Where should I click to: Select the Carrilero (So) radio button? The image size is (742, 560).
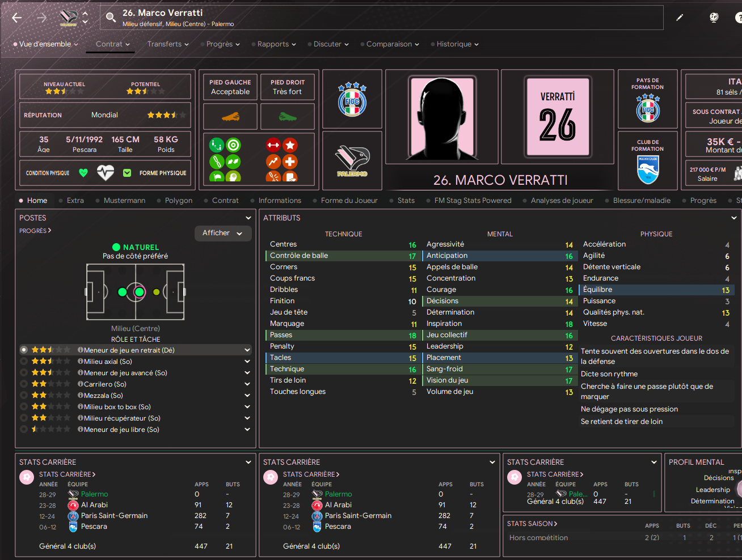coord(24,384)
